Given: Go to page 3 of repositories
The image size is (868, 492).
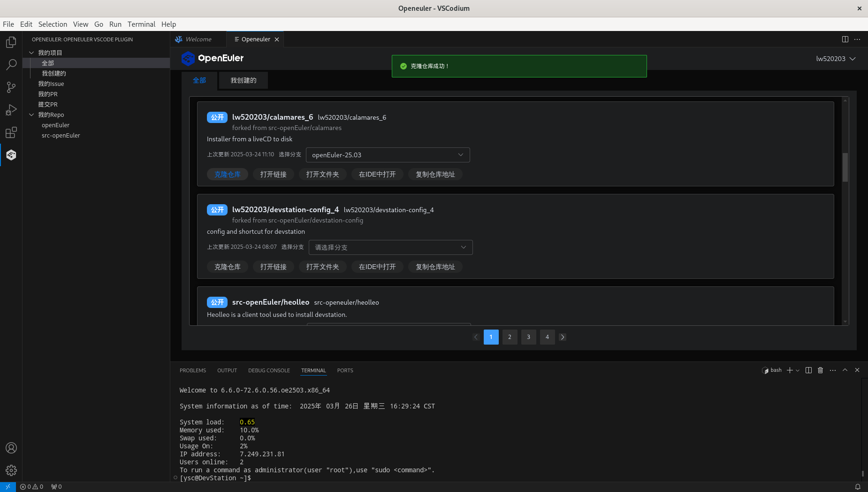Looking at the screenshot, I should [x=528, y=337].
